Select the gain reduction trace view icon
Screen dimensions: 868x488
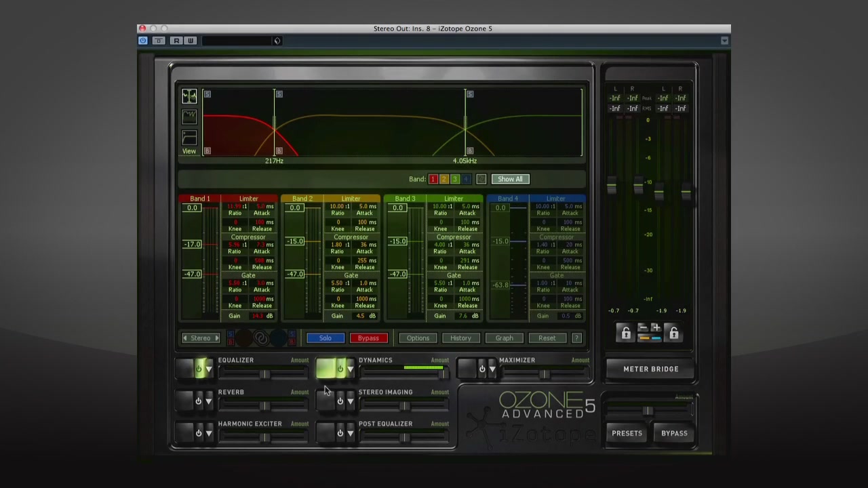(189, 117)
